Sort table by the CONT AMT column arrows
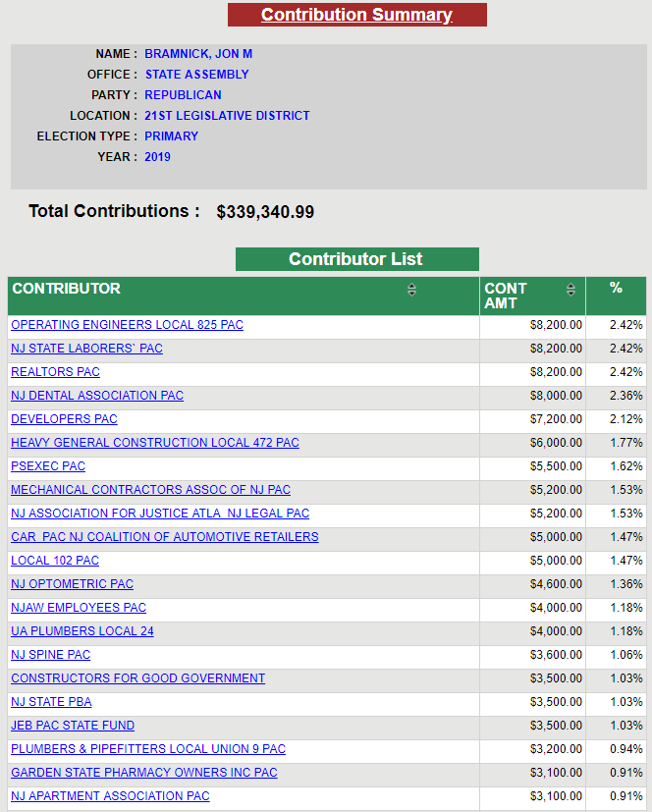 570,290
